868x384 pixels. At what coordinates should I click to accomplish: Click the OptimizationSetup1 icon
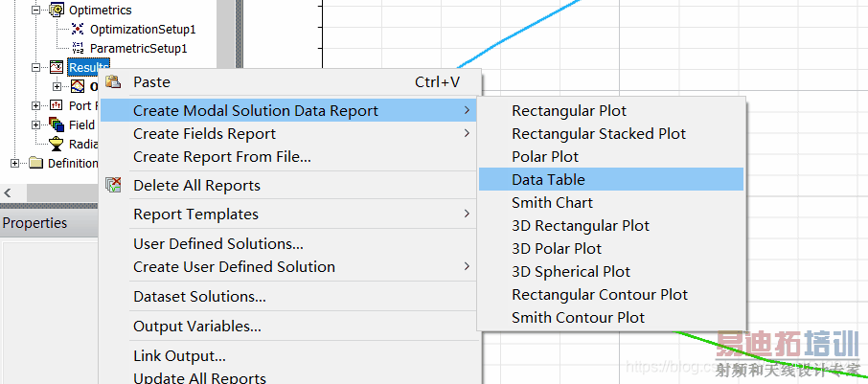(x=78, y=30)
